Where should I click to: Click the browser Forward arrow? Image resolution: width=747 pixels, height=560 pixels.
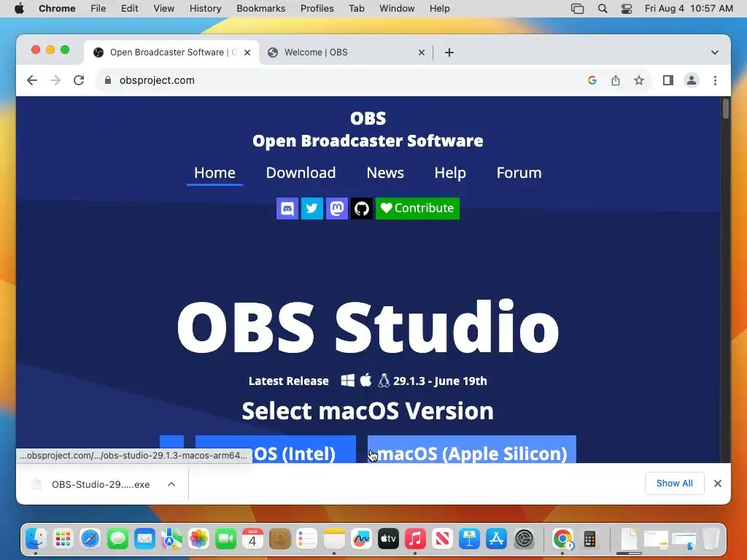click(x=55, y=80)
